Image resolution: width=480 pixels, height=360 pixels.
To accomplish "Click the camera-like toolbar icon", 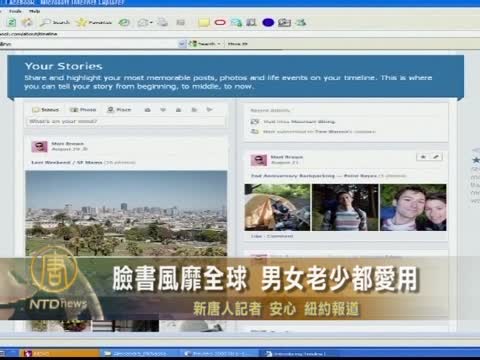I will tap(284, 23).
